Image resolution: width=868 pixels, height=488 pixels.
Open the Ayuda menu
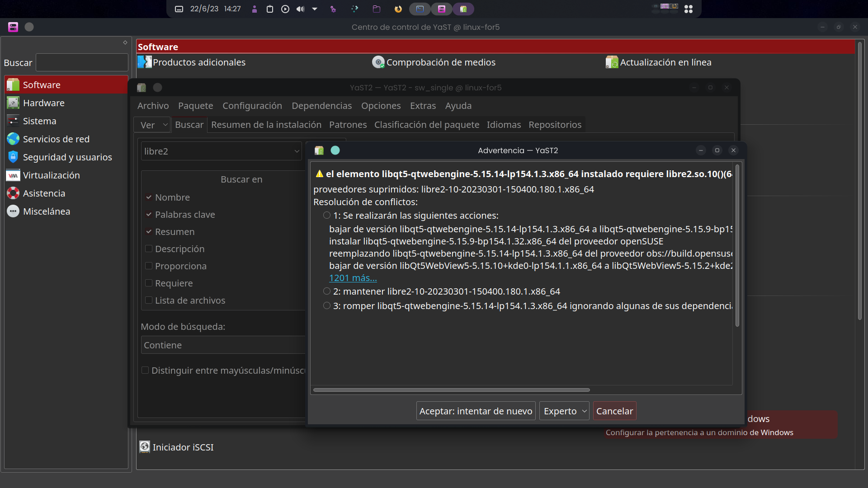(458, 106)
